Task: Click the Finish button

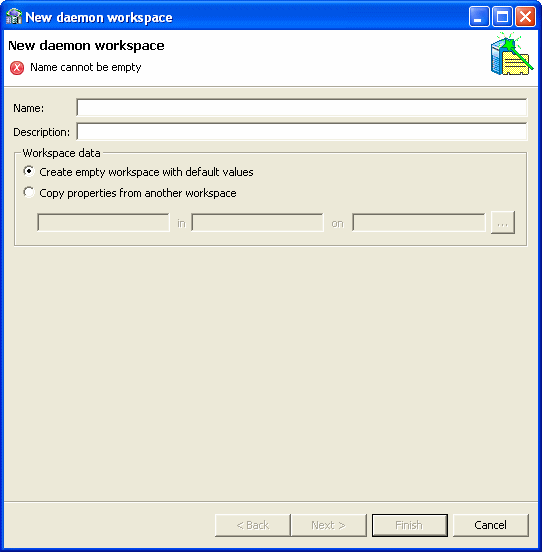Action: pos(409,525)
